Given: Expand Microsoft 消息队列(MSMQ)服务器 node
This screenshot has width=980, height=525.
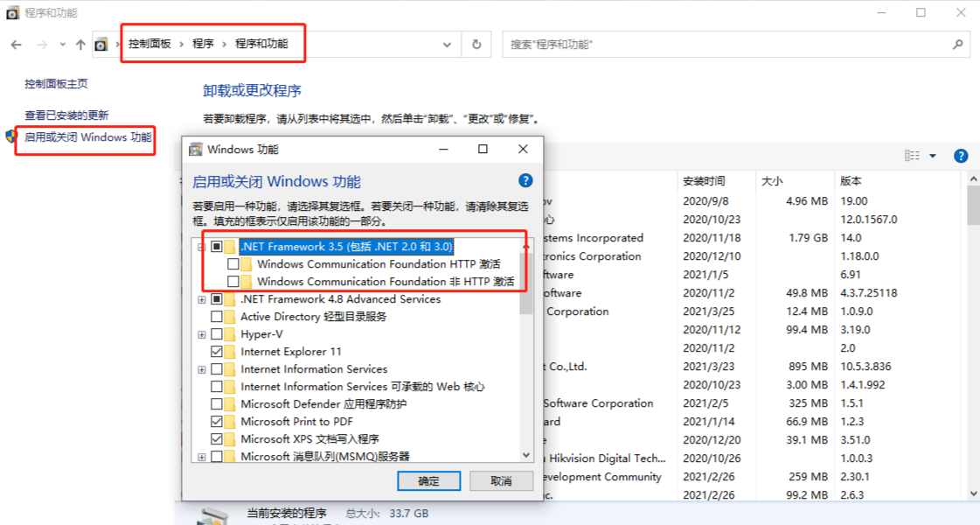Looking at the screenshot, I should [201, 458].
